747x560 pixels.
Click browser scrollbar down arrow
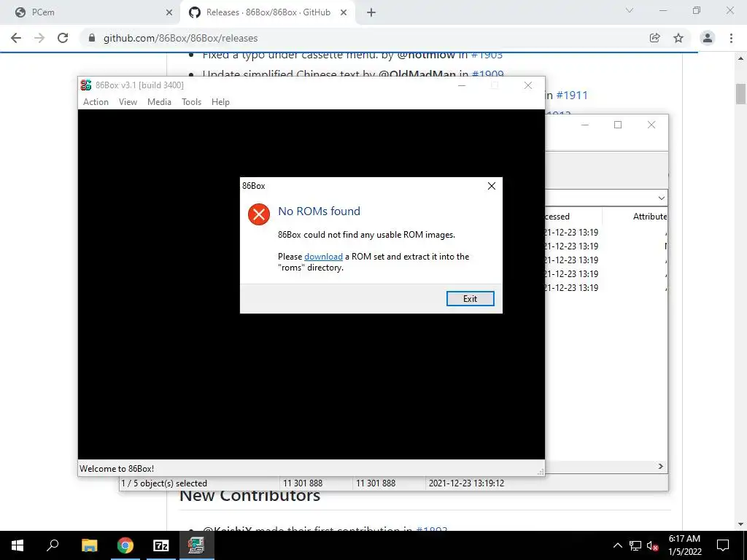(740, 524)
